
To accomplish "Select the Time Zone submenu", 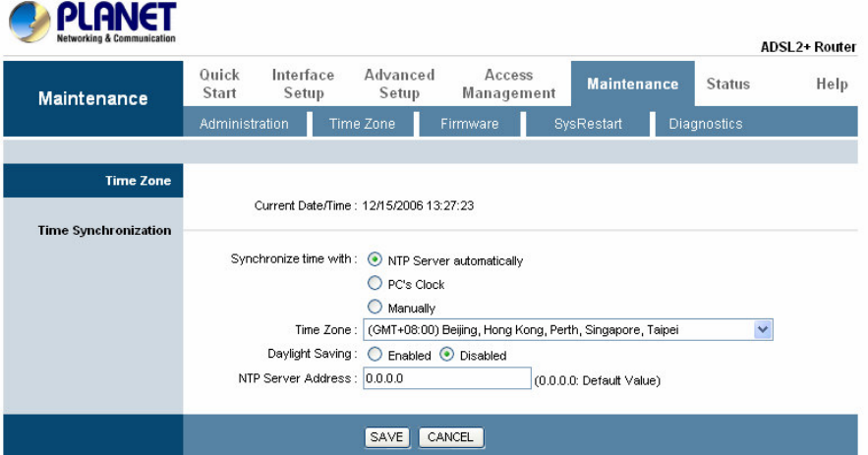I will (363, 124).
